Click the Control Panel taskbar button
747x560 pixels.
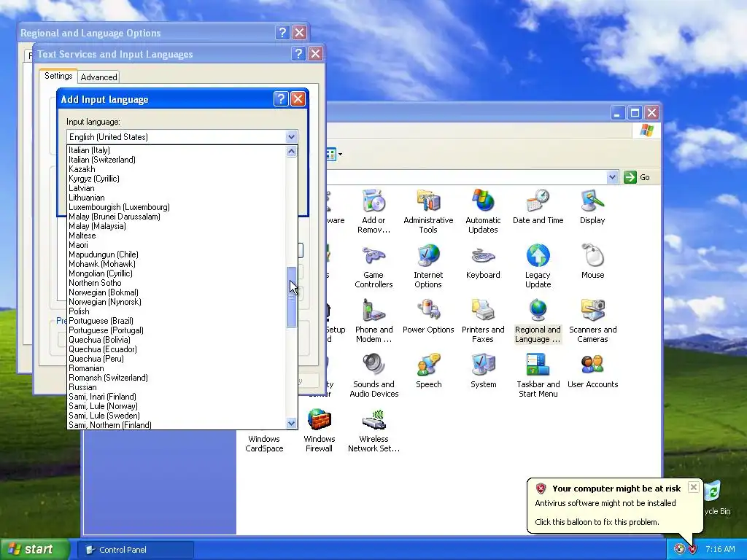(x=135, y=550)
